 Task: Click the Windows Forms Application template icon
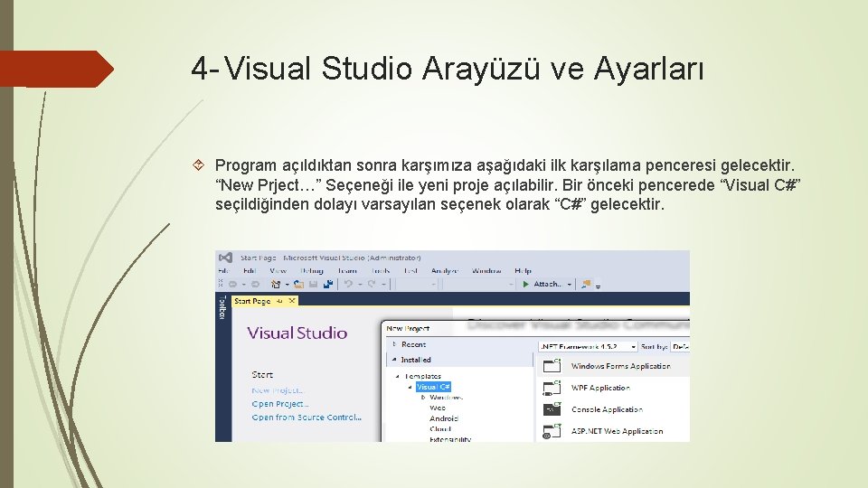[552, 366]
